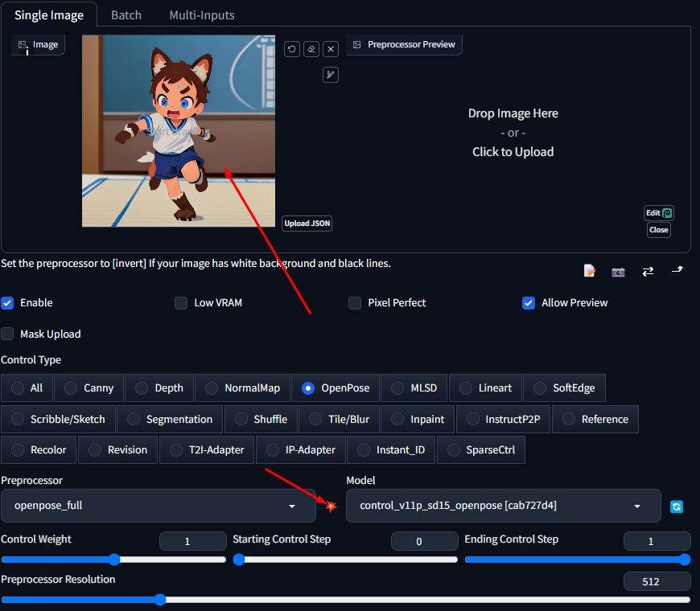The image size is (700, 611).
Task: Click the explosion icon to run the preprocessor
Action: 331,506
